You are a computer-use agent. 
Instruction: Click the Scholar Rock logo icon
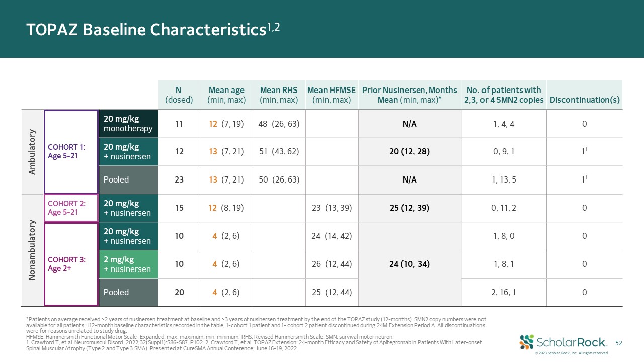[x=527, y=342]
